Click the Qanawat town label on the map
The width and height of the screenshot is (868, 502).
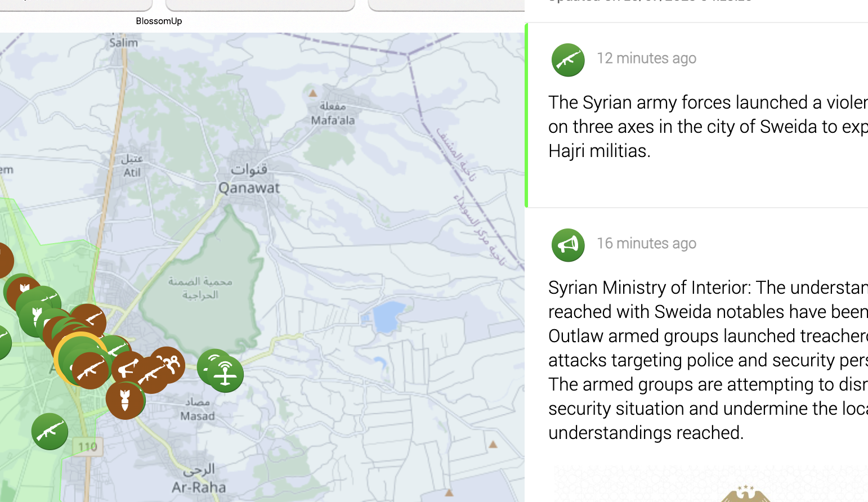point(249,188)
